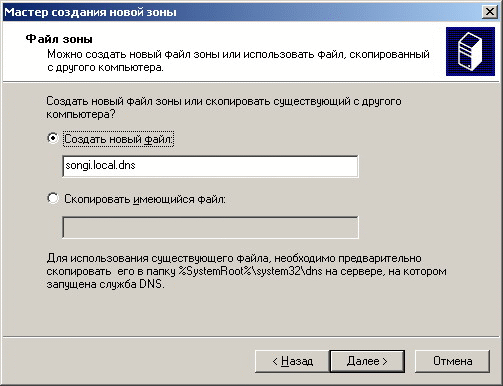Click the question text about creating zone file
Image resolution: width=503 pixels, height=386 pixels.
coord(224,107)
